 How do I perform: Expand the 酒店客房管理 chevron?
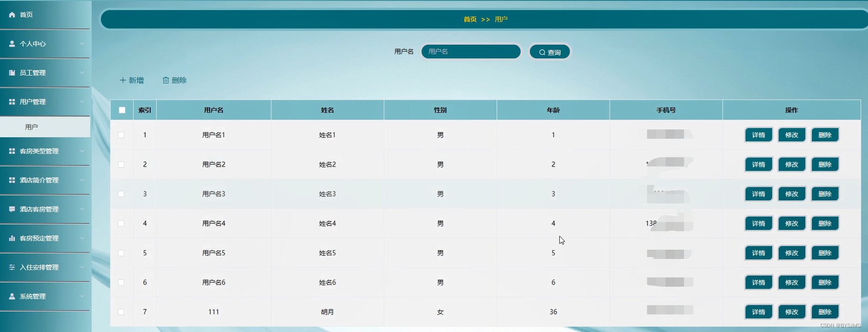(82, 209)
